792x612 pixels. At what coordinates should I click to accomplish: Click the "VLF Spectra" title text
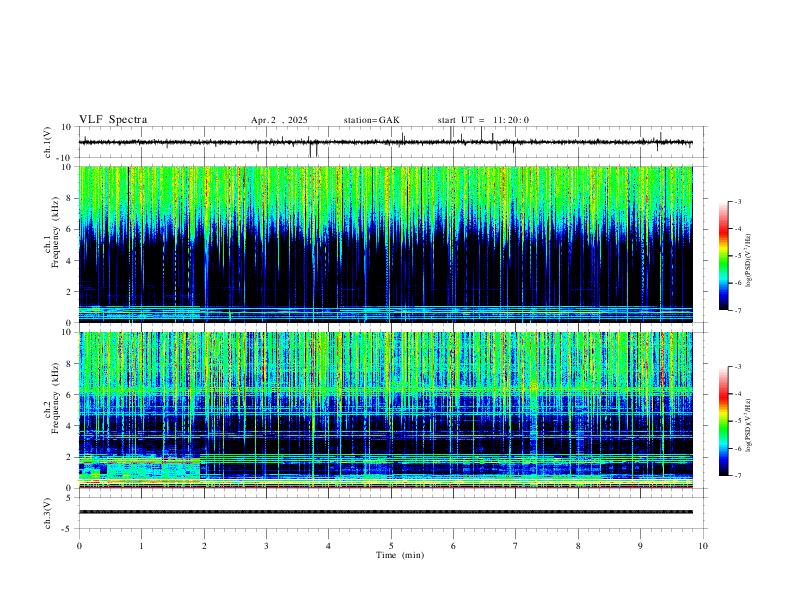(x=113, y=120)
